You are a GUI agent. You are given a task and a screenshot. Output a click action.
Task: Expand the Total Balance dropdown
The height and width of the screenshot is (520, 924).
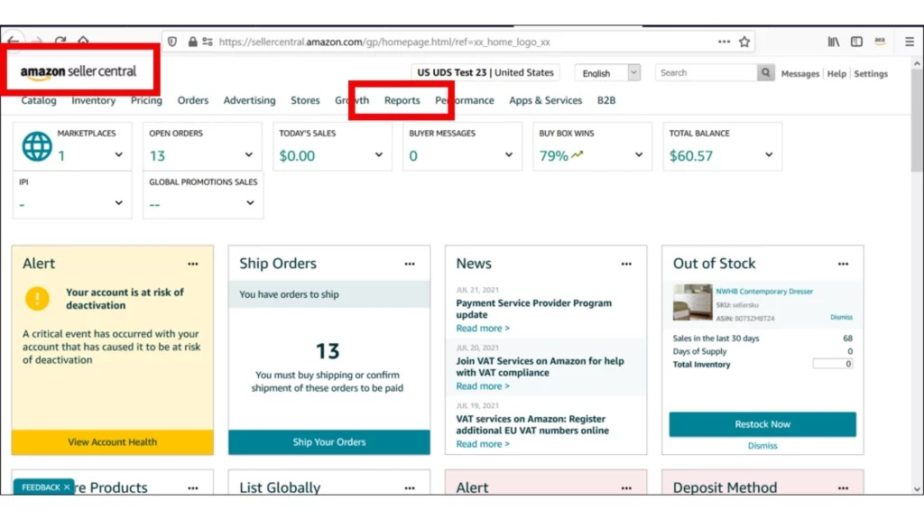click(x=769, y=154)
